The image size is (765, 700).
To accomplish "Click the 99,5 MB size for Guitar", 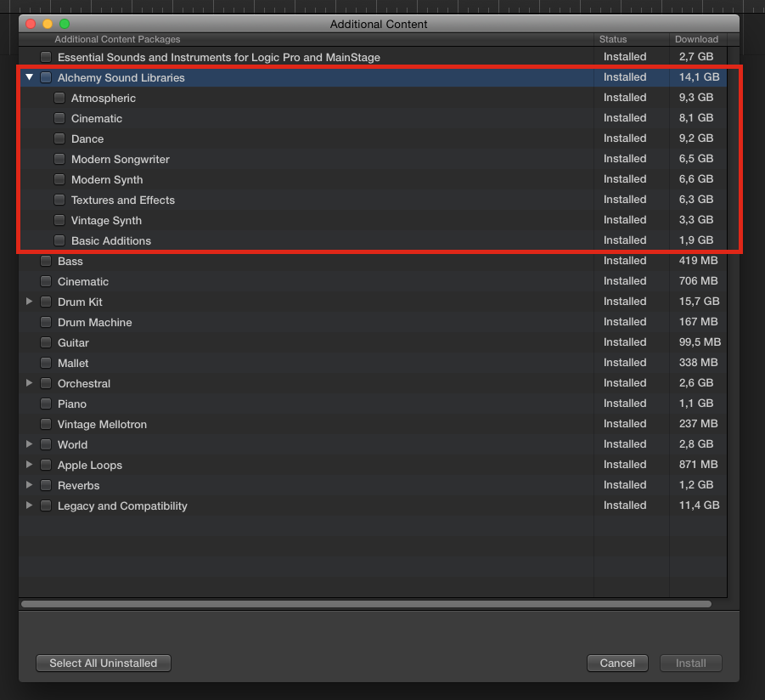I will 700,342.
